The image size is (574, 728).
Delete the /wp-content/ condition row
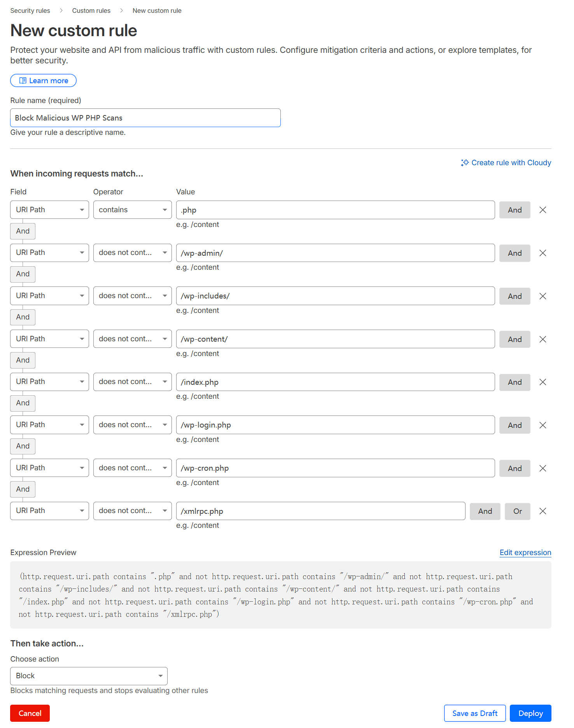click(543, 339)
